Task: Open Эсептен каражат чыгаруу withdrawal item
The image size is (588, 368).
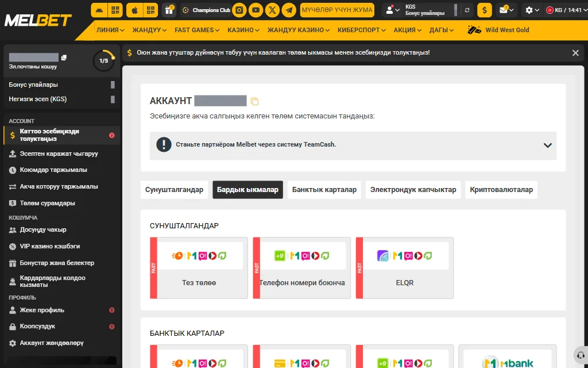Action: 61,154
